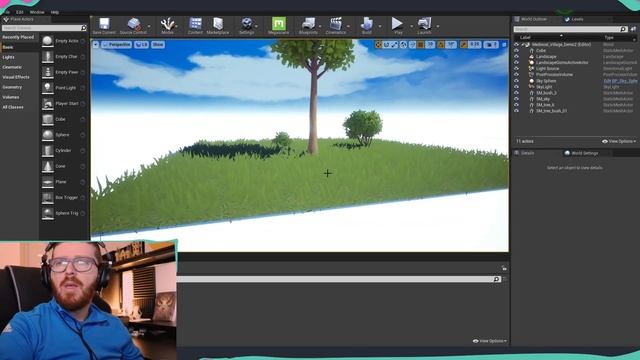Open the Content browser toolbar icon
This screenshot has height=360, width=640.
point(195,24)
